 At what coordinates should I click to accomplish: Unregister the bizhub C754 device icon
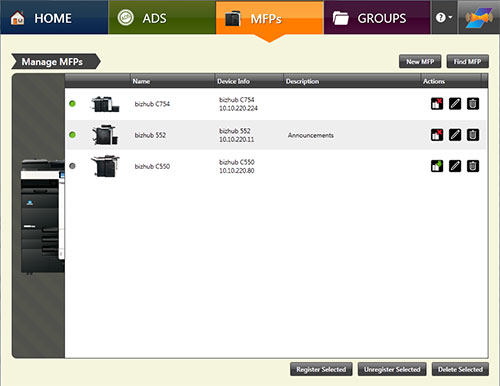[437, 104]
